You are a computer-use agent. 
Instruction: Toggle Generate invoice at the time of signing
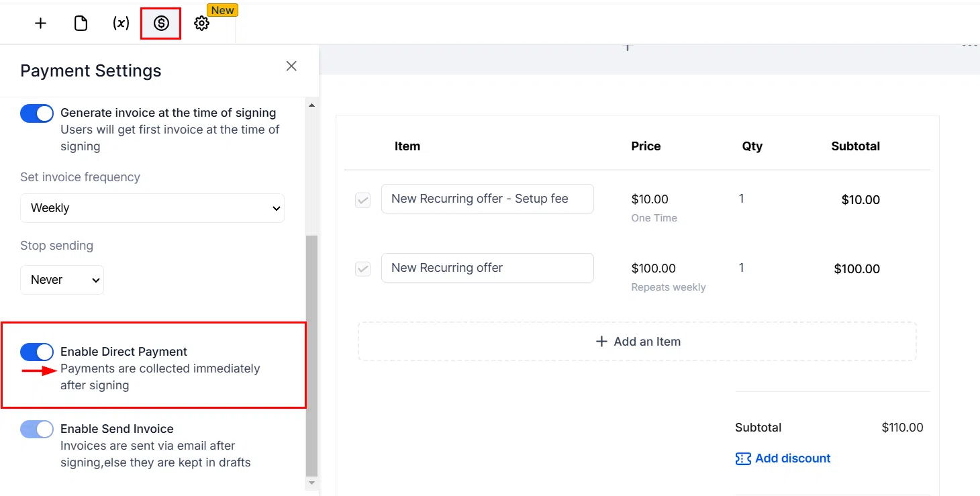37,113
